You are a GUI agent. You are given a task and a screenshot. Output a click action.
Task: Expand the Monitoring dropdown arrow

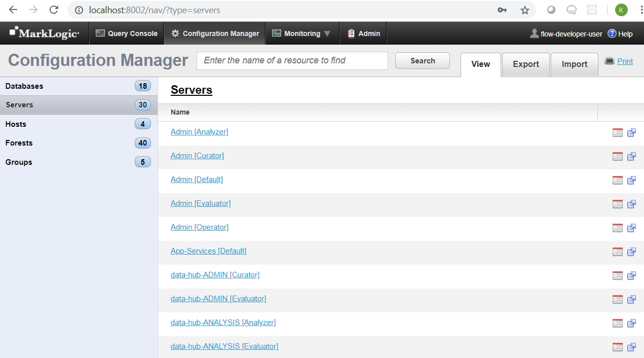click(x=327, y=34)
